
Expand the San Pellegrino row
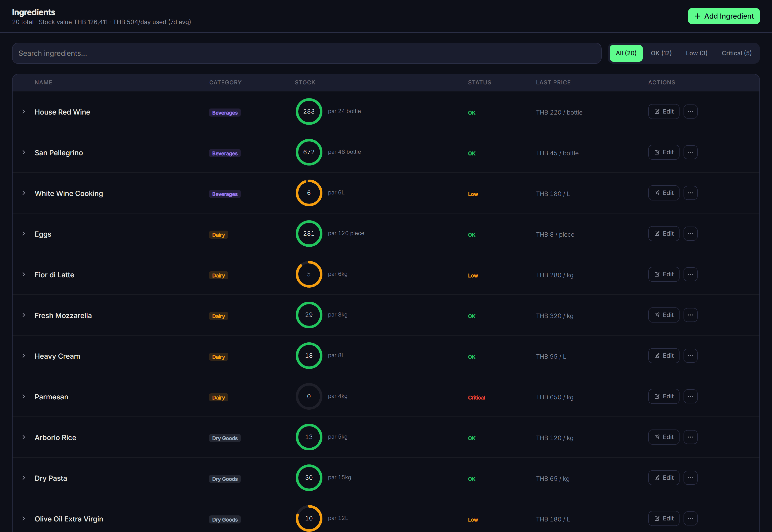click(24, 152)
